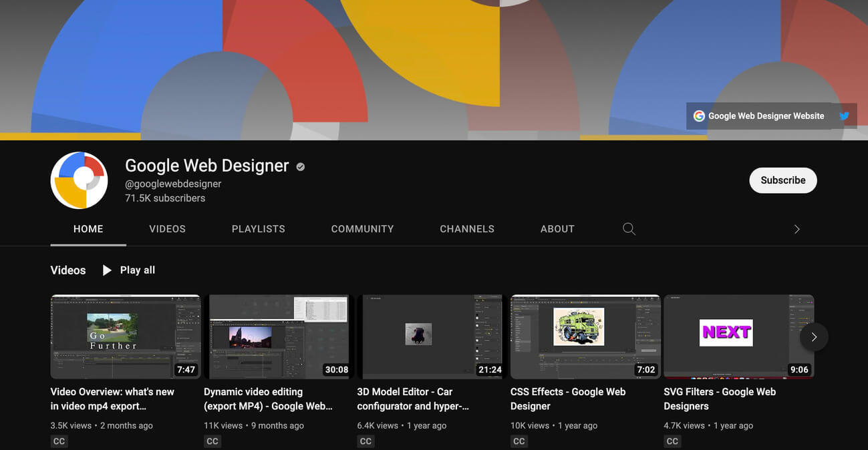Click the 9:06 NEXT video thumbnail
Screen dimensions: 868x450
[738, 337]
